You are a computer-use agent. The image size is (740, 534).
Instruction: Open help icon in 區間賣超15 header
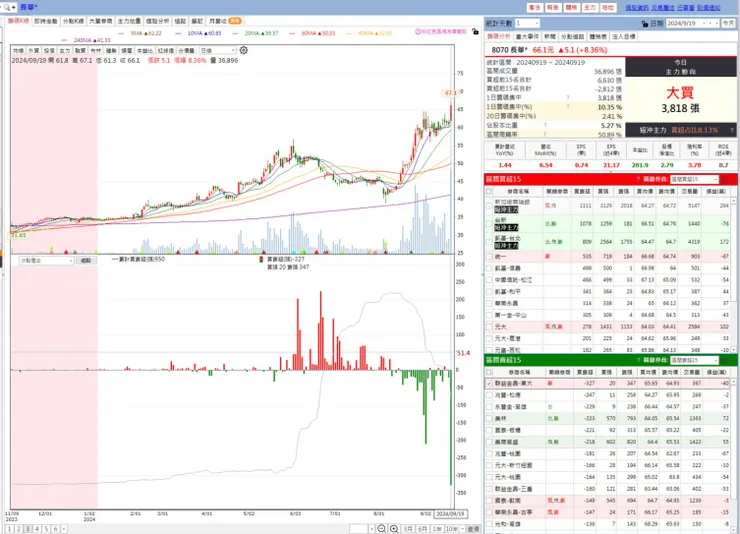(638, 360)
